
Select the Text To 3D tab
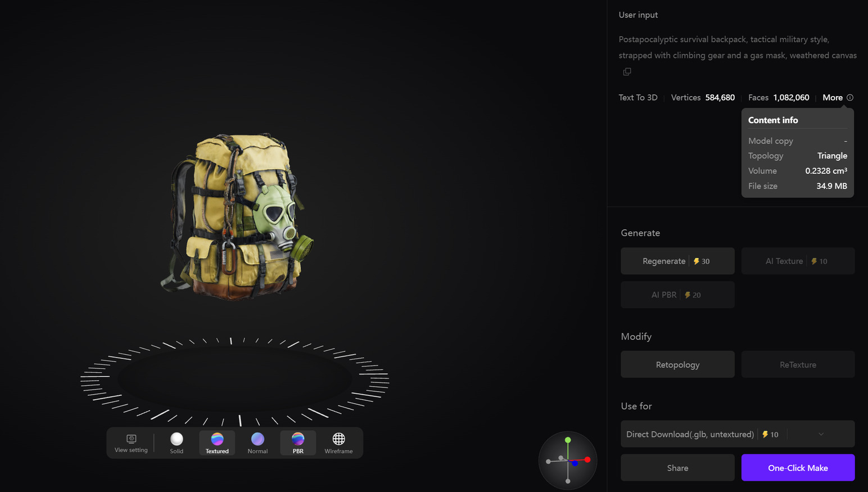click(x=638, y=97)
